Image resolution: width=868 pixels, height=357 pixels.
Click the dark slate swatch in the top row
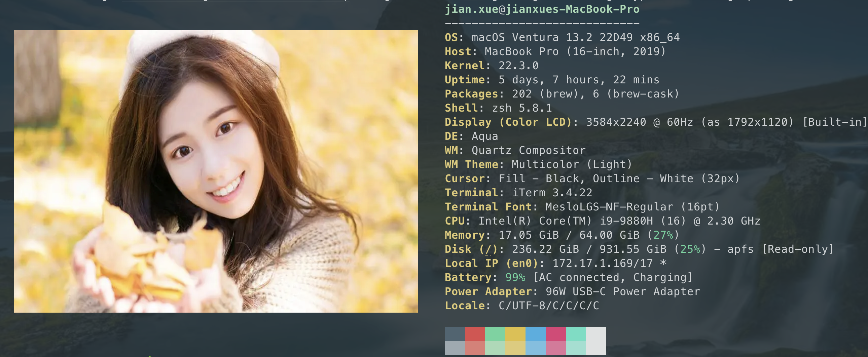coord(455,334)
